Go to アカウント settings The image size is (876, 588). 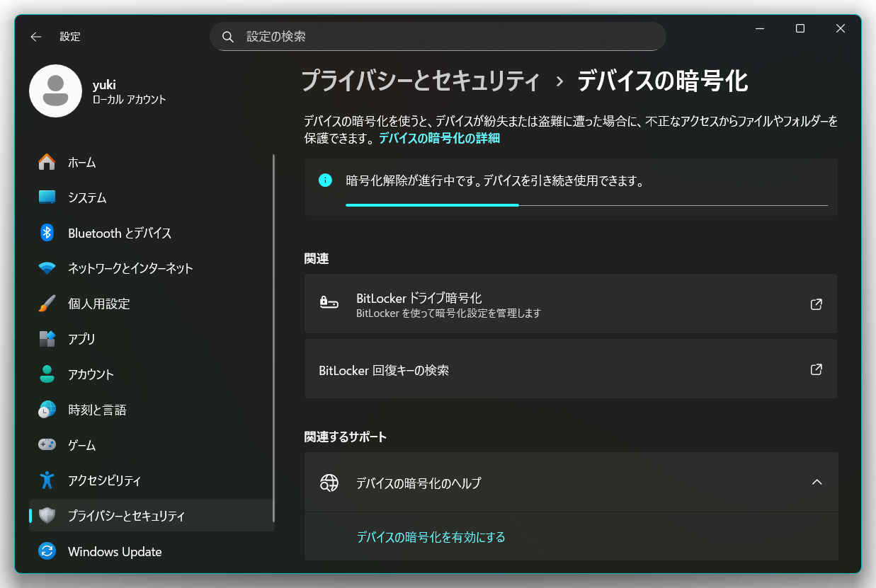pos(91,374)
